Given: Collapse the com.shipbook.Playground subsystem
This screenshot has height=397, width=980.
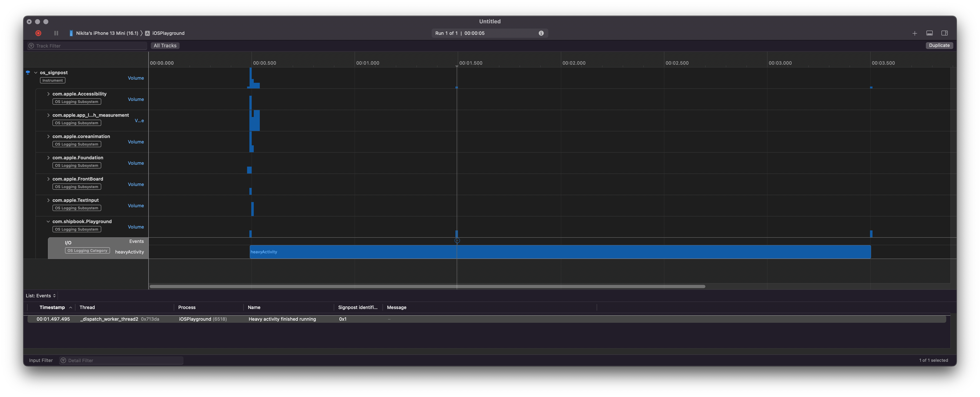Looking at the screenshot, I should coord(48,221).
